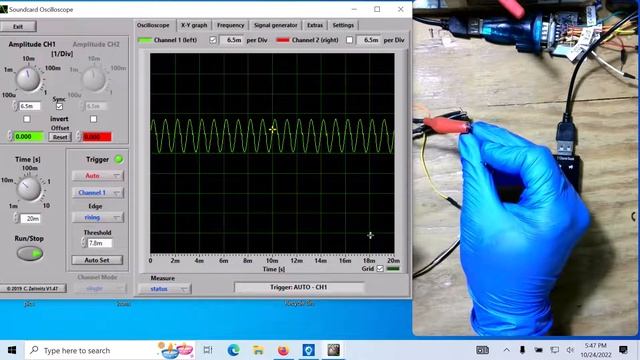Open the Frequency tab
The width and height of the screenshot is (640, 360).
coord(230,25)
